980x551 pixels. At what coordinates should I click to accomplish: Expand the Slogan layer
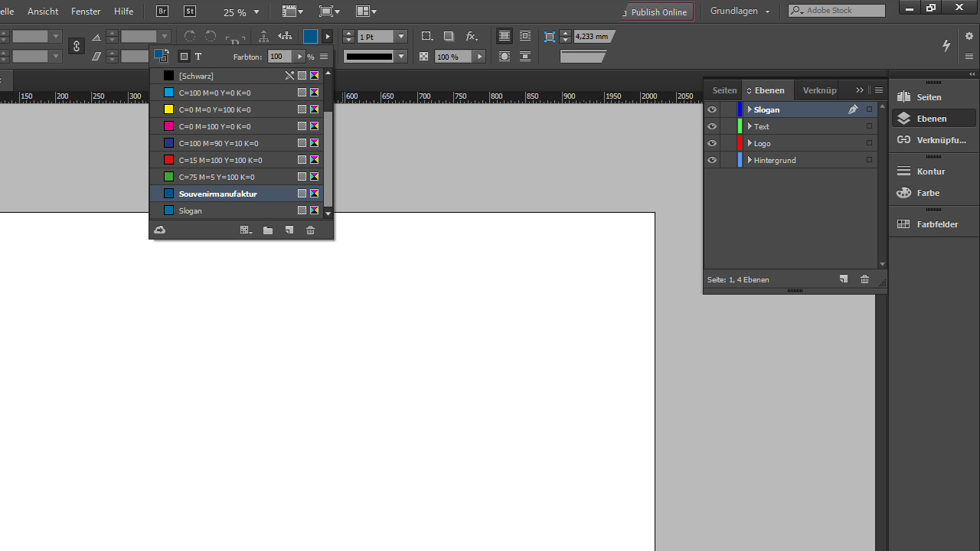point(750,109)
